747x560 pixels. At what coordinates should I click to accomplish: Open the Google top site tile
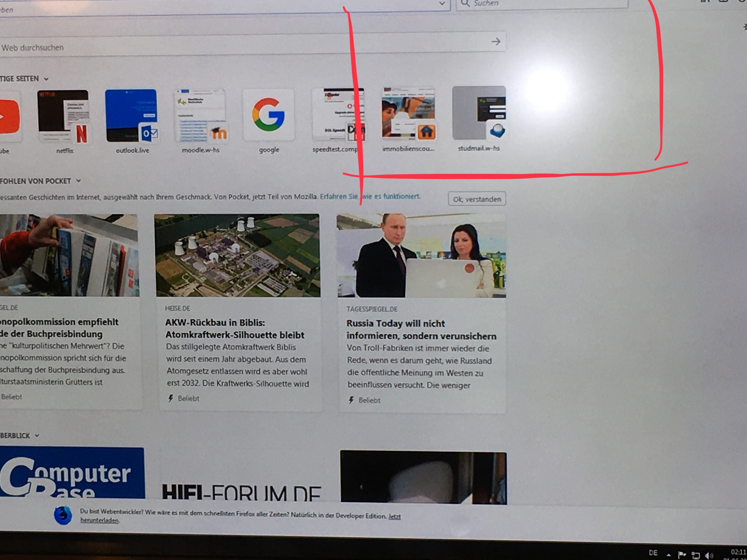269,115
